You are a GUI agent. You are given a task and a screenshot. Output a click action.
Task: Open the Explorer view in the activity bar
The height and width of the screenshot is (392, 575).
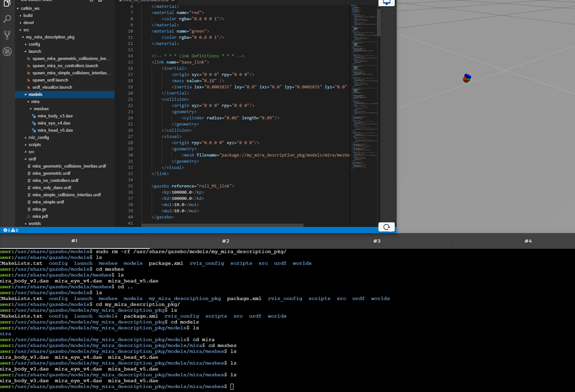pos(7,4)
